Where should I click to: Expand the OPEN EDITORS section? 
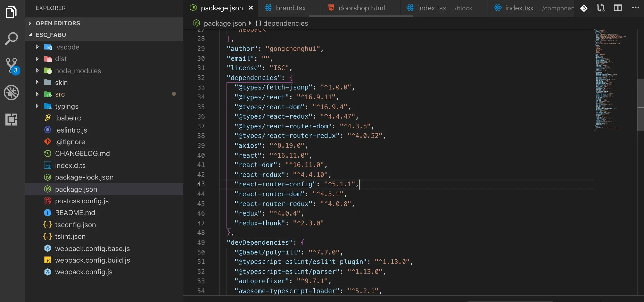(104, 23)
